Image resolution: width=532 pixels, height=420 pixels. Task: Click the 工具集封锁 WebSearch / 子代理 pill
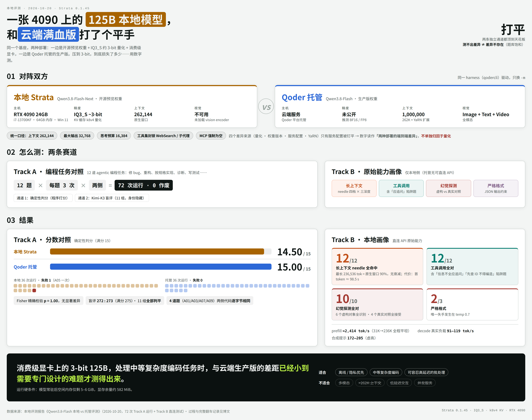tap(163, 136)
